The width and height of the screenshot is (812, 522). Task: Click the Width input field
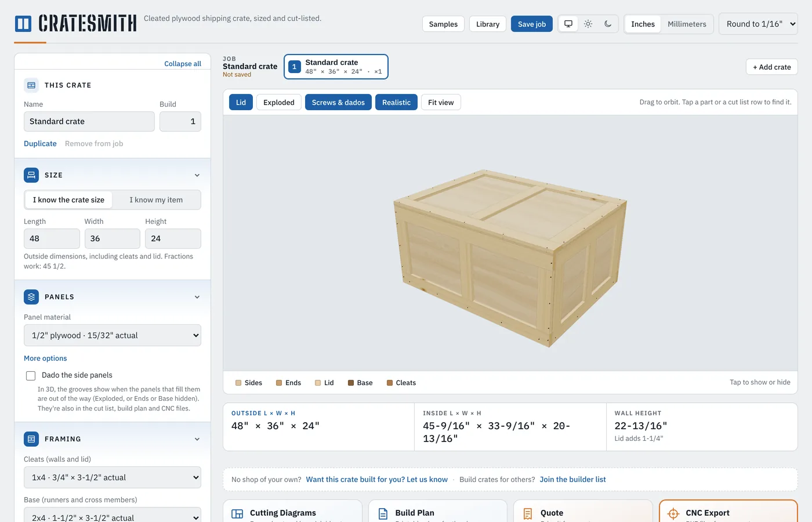click(113, 238)
